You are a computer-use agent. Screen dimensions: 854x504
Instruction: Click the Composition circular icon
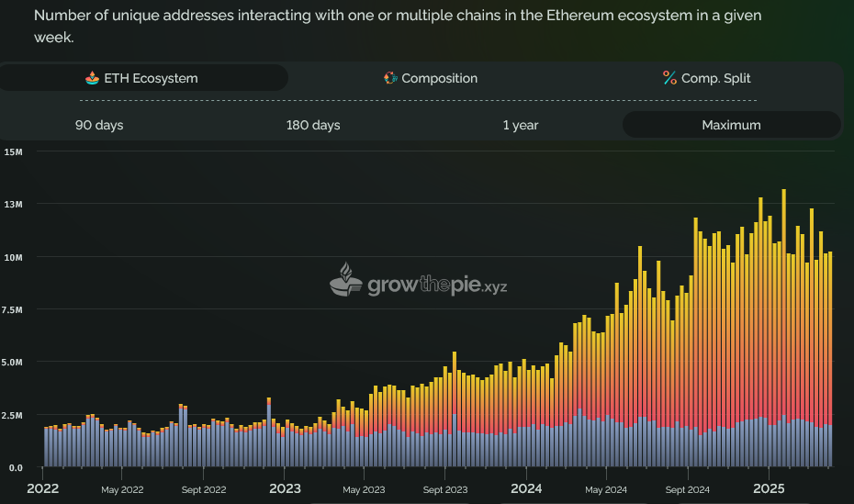click(390, 78)
